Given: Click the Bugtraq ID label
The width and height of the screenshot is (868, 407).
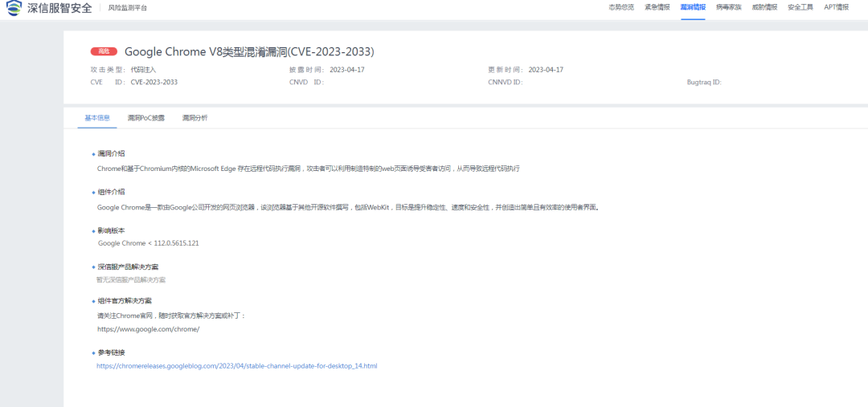Looking at the screenshot, I should (704, 82).
